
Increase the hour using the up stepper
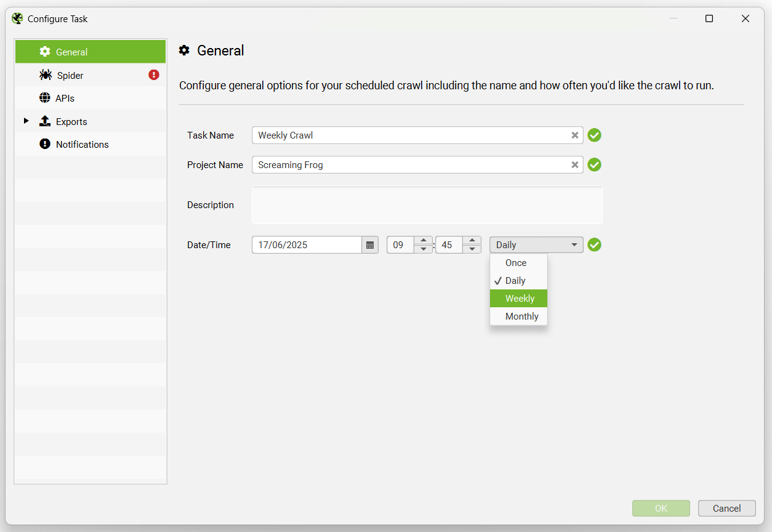tap(424, 241)
